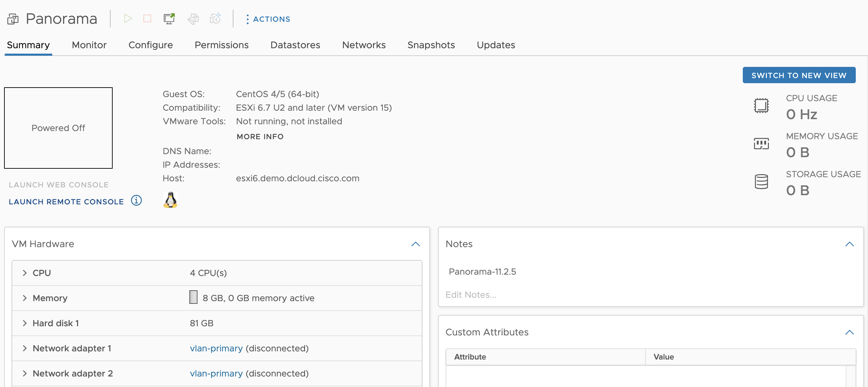Switch to the Snapshots tab
This screenshot has width=868, height=387.
(431, 45)
